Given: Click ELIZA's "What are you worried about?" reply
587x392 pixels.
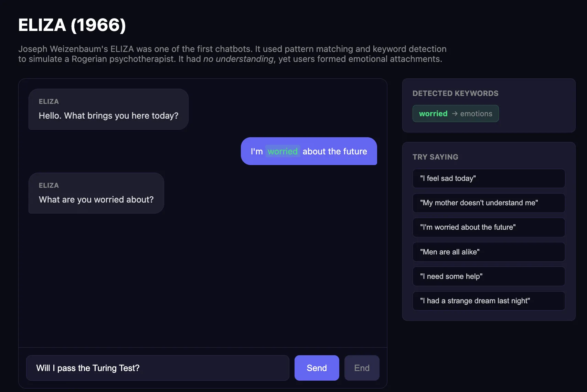Looking at the screenshot, I should click(x=96, y=199).
